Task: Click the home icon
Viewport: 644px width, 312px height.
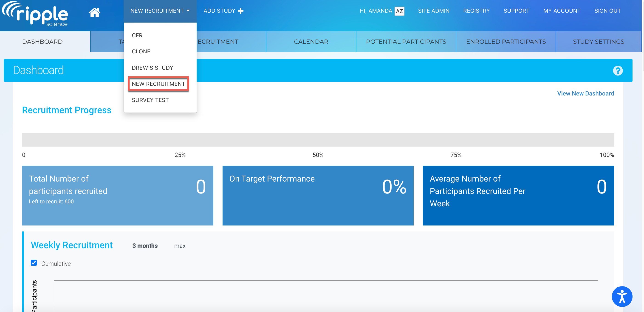Action: click(x=94, y=12)
